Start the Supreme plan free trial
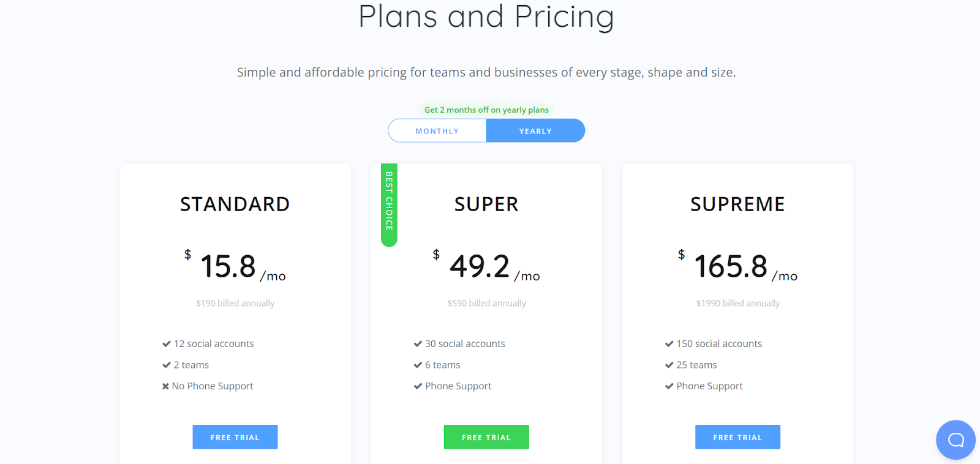Viewport: 980px width, 464px height. tap(737, 437)
